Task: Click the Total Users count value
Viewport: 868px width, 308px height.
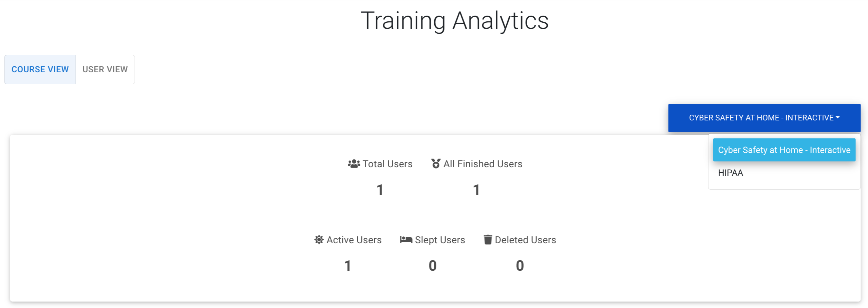Action: (x=380, y=190)
